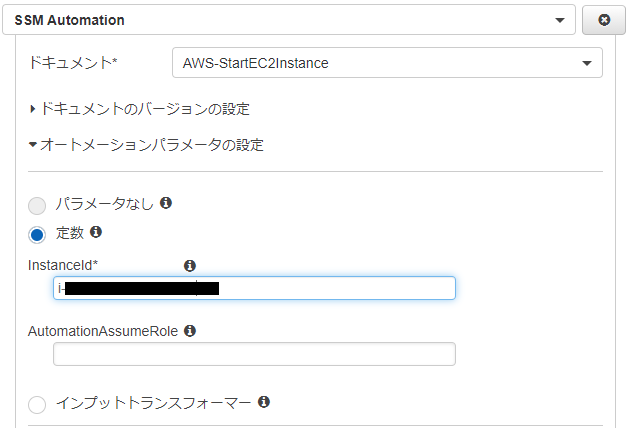Remove the SSM Automation target
Image resolution: width=630 pixels, height=428 pixels.
(x=604, y=19)
